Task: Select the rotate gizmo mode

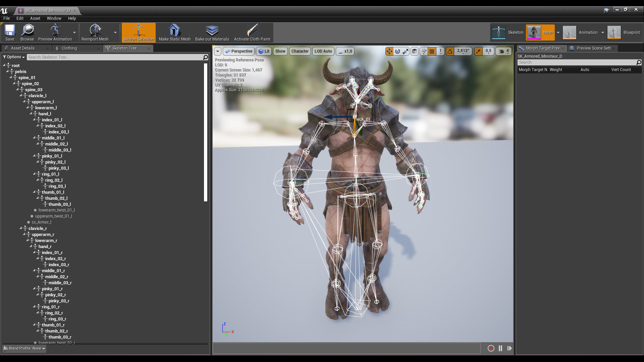Action: 397,51
